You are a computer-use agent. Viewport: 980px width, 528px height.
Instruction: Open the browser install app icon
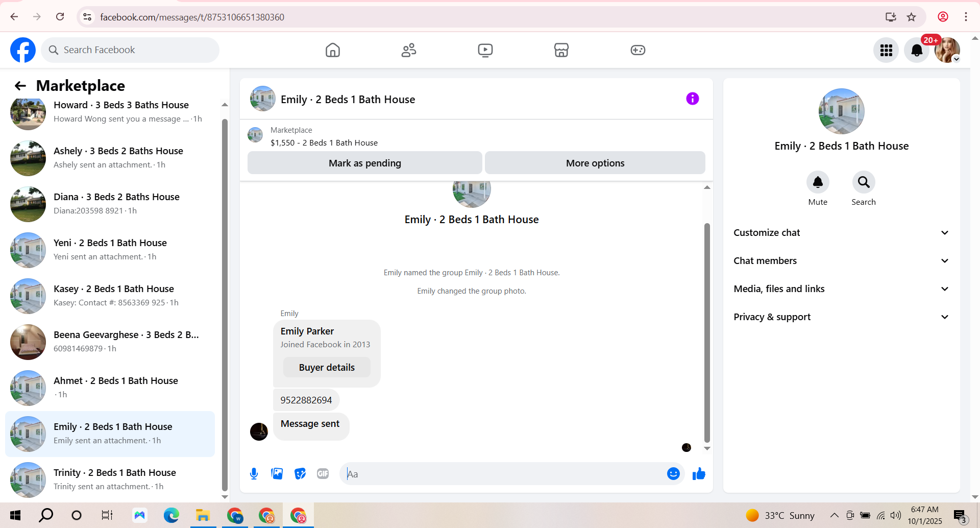pos(891,17)
